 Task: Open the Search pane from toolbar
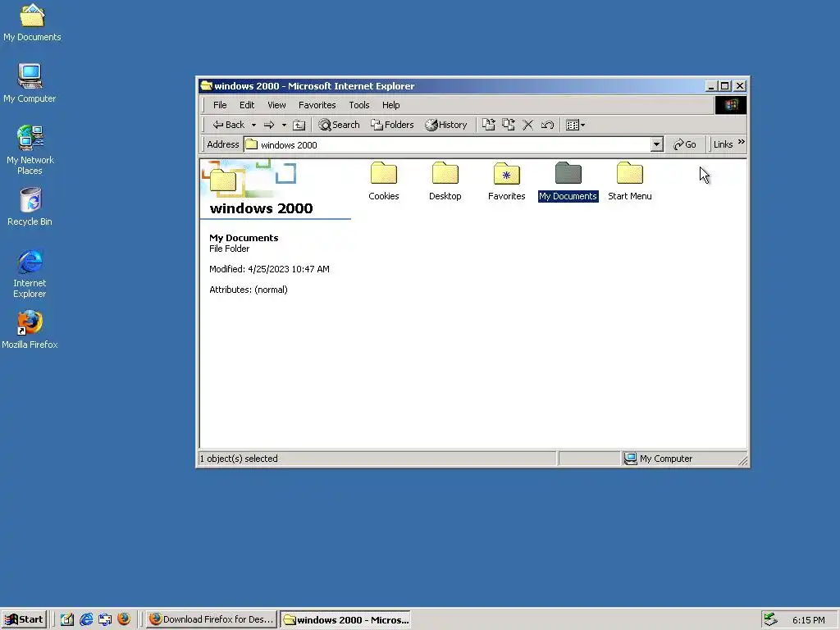tap(339, 125)
